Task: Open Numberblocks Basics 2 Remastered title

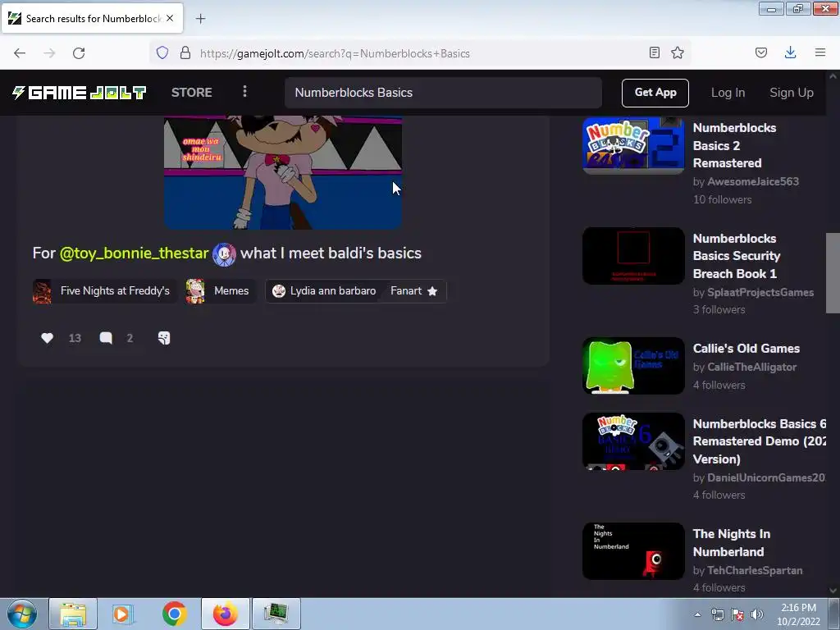Action: 734,145
